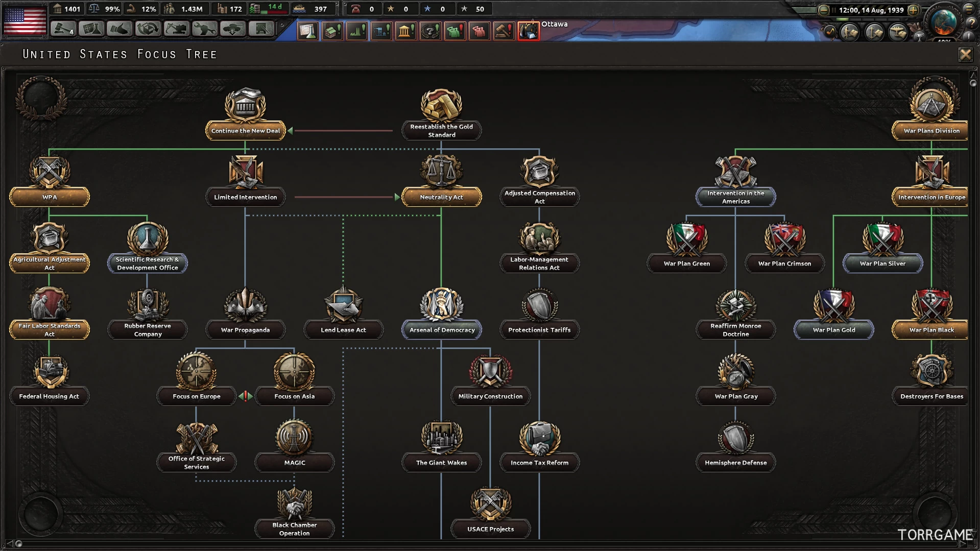The image size is (980, 551).
Task: Click war support value 12%
Action: point(142,9)
